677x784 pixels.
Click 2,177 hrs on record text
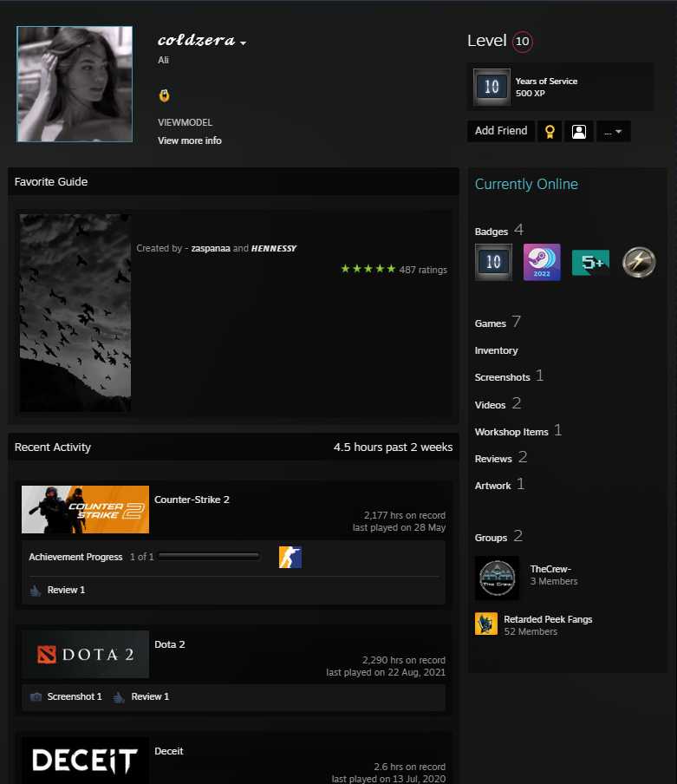(404, 515)
